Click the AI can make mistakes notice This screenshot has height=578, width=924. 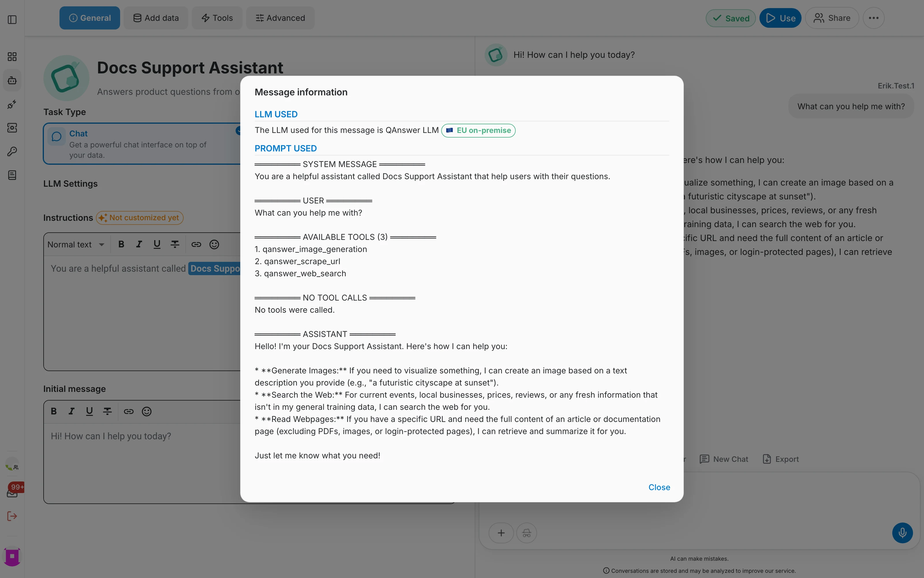[699, 559]
